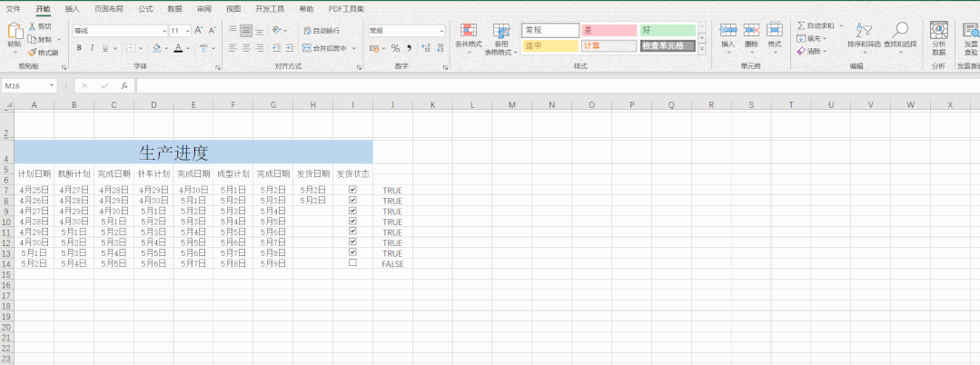Check the empty checkbox in row 14

click(x=352, y=262)
